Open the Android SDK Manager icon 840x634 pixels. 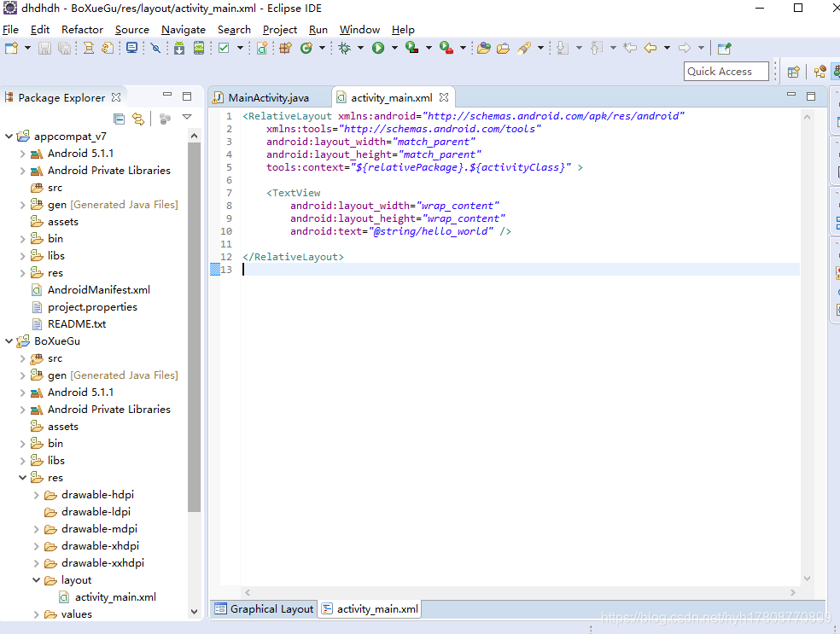[179, 48]
